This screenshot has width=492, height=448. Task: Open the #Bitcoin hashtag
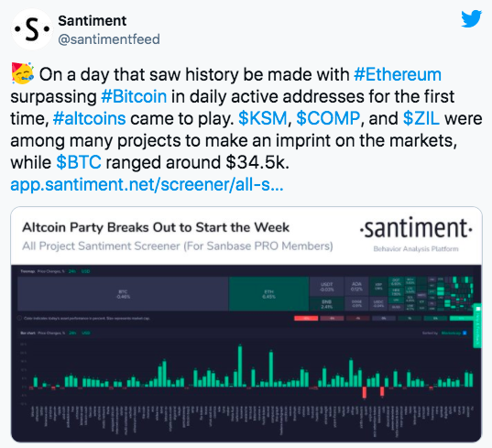tap(134, 96)
